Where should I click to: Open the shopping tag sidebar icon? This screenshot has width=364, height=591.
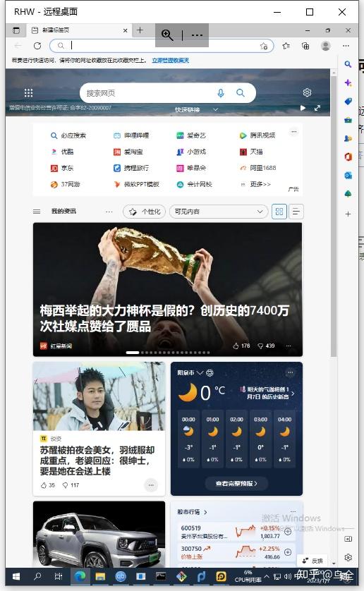pos(348,102)
